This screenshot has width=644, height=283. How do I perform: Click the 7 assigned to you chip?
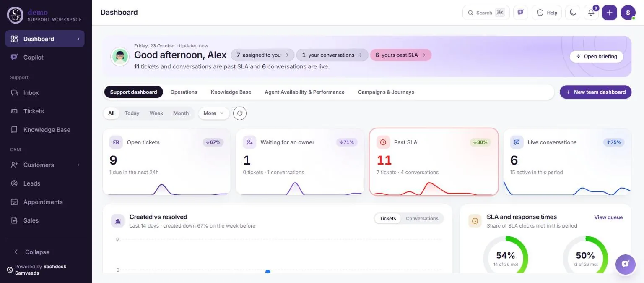tap(262, 55)
